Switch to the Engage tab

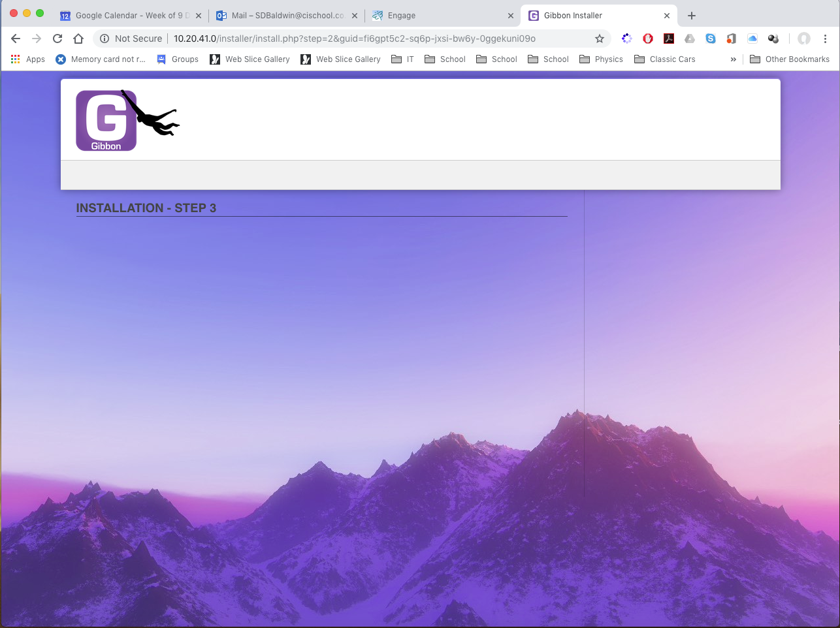tap(438, 16)
